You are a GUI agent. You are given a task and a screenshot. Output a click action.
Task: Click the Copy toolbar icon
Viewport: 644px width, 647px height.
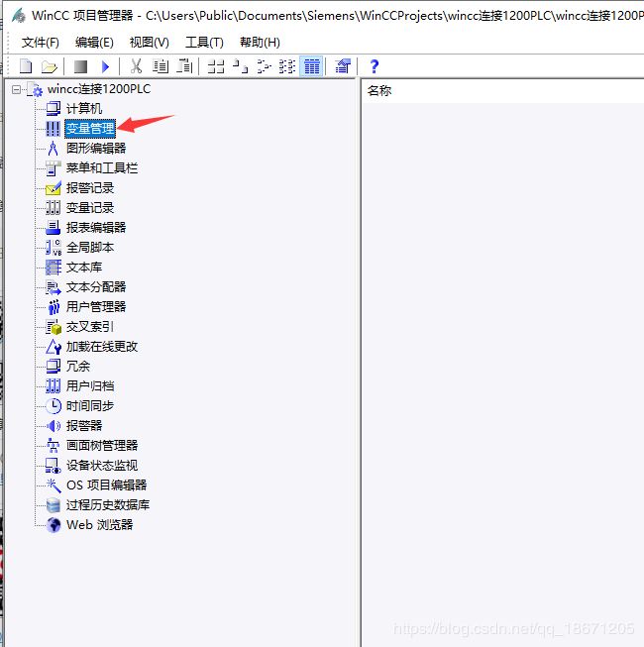pyautogui.click(x=161, y=66)
